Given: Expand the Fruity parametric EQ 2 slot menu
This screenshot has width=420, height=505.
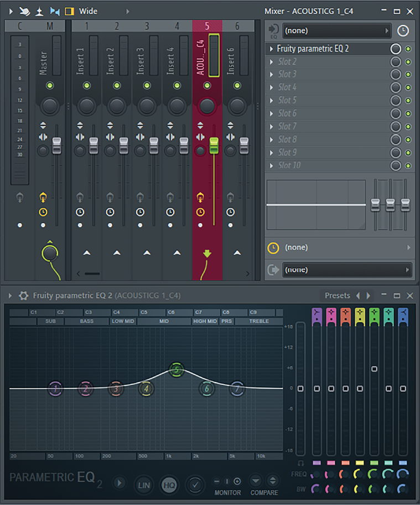Looking at the screenshot, I should point(271,49).
